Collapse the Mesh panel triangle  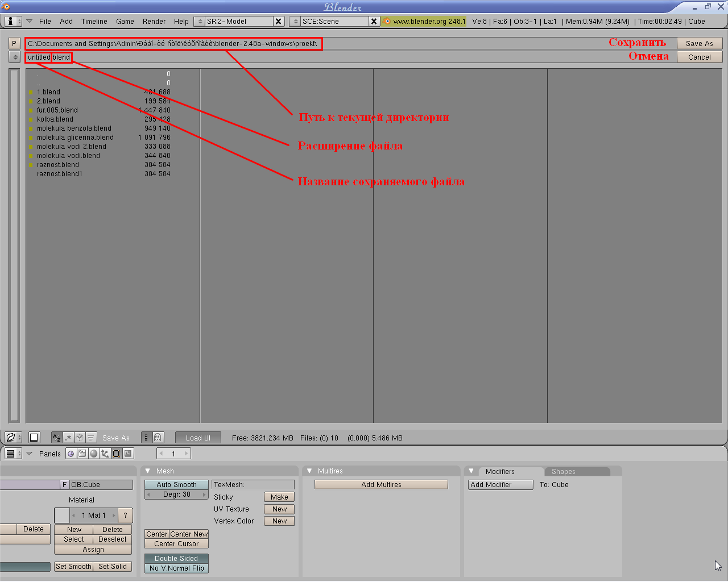coord(148,471)
